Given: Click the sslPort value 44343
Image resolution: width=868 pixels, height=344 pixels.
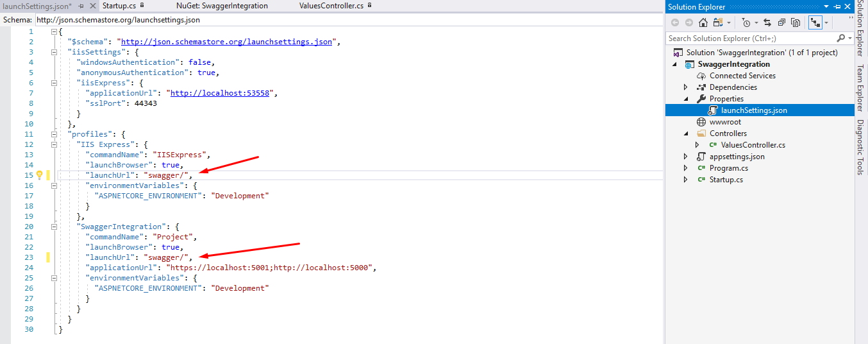Looking at the screenshot, I should [x=146, y=103].
